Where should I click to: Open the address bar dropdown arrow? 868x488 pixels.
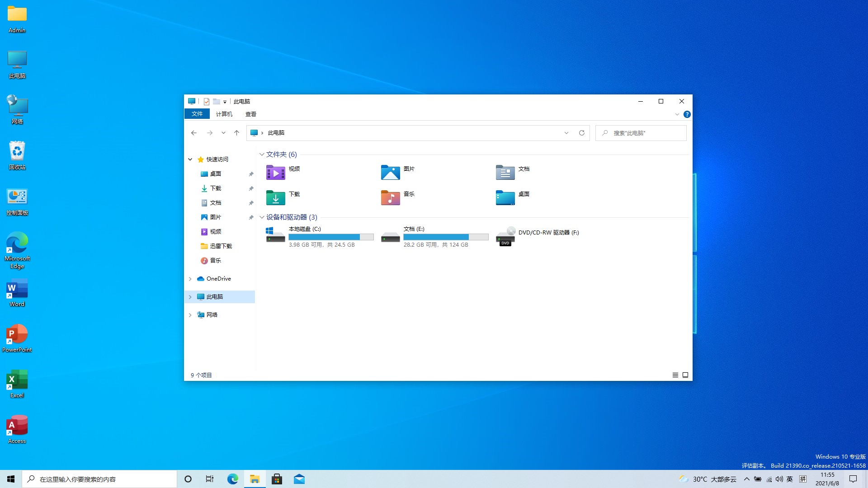click(566, 132)
